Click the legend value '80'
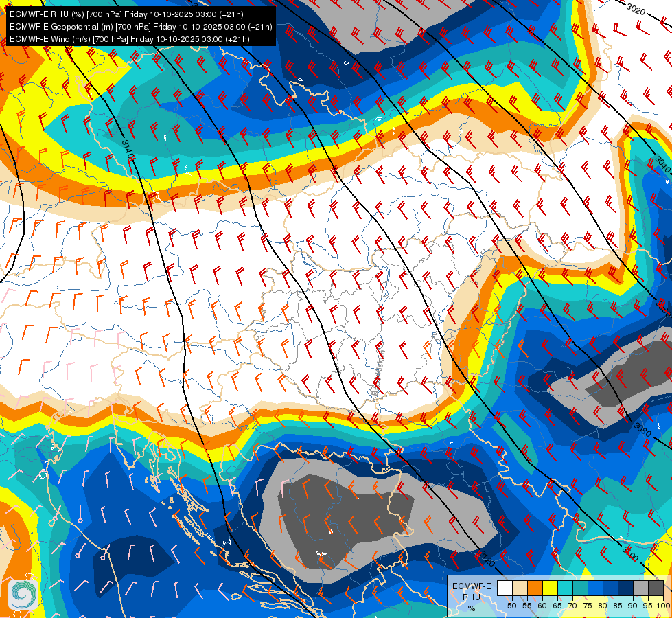 [x=603, y=606]
